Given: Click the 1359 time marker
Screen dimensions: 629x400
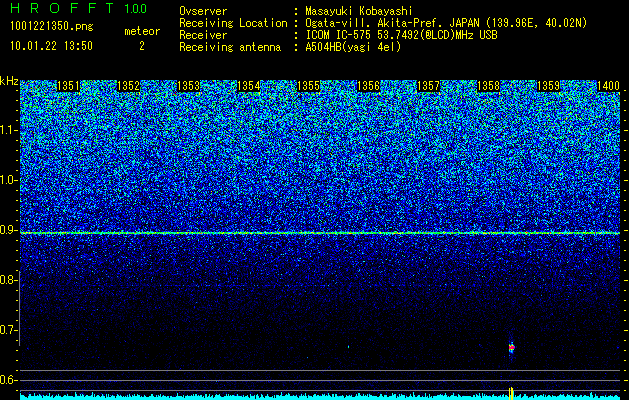Looking at the screenshot, I should tap(548, 86).
